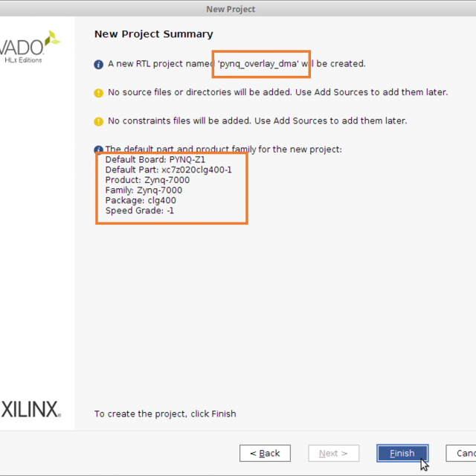Click the blue info icon beside RTL project line

tap(98, 65)
